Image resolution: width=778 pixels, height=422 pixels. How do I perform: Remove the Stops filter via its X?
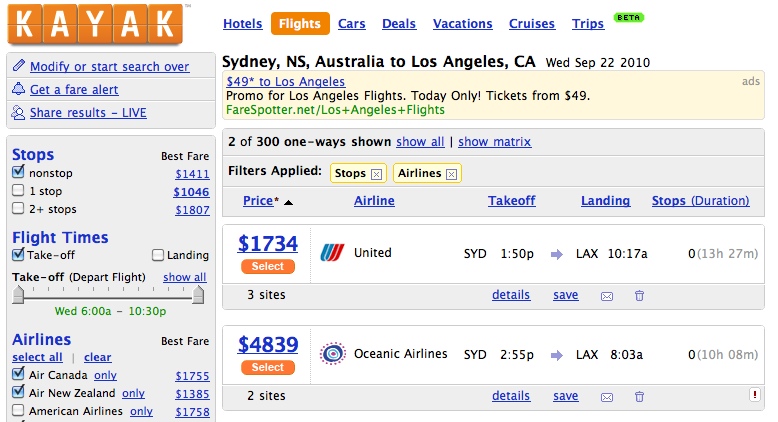(376, 174)
